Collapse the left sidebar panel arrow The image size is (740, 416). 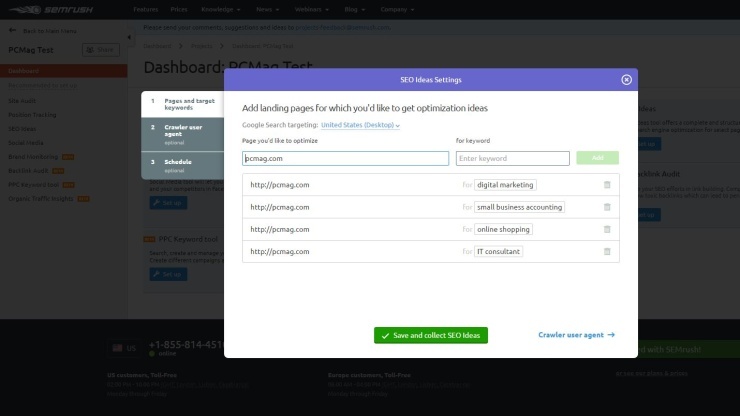click(129, 37)
